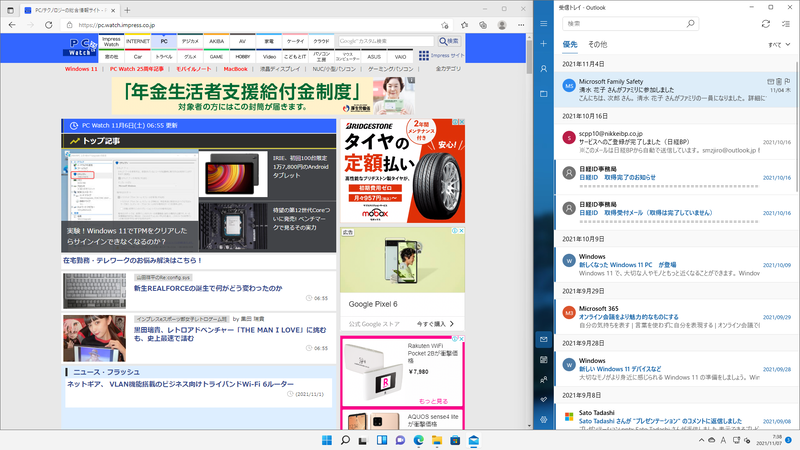
Task: Expand the Outlook hamburger navigation menu
Action: point(543,23)
